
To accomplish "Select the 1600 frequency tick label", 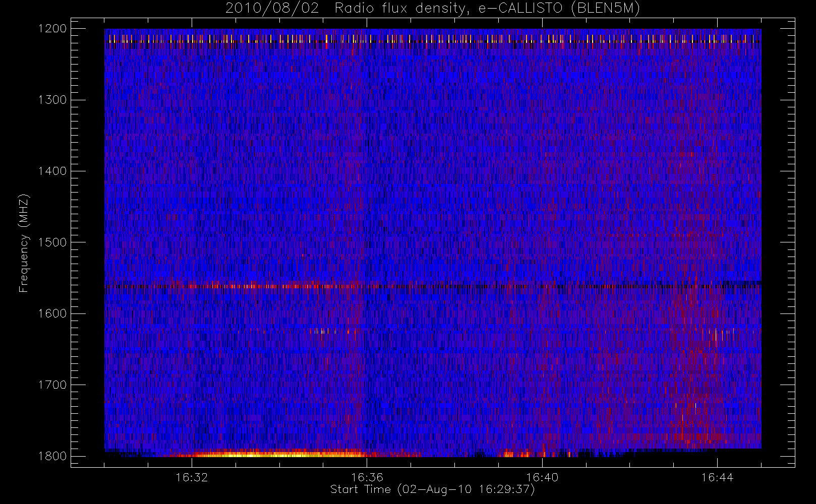I will [53, 313].
